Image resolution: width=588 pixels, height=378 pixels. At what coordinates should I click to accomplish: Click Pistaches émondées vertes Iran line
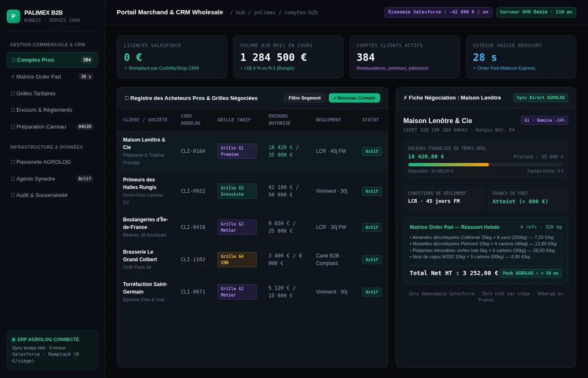pos(482,250)
